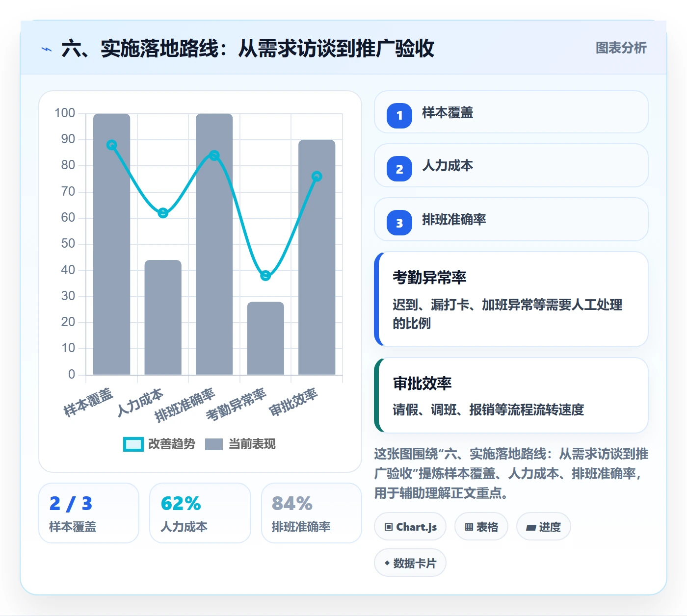The width and height of the screenshot is (687, 616).
Task: Click the 数据卡片 diamond tag
Action: [410, 563]
